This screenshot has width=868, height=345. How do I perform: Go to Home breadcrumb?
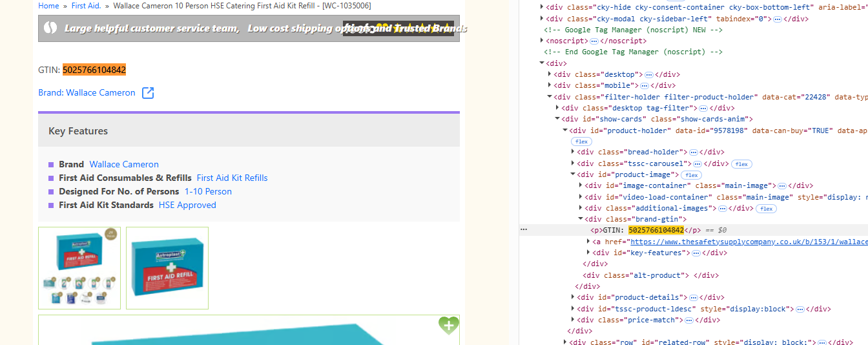(x=48, y=6)
